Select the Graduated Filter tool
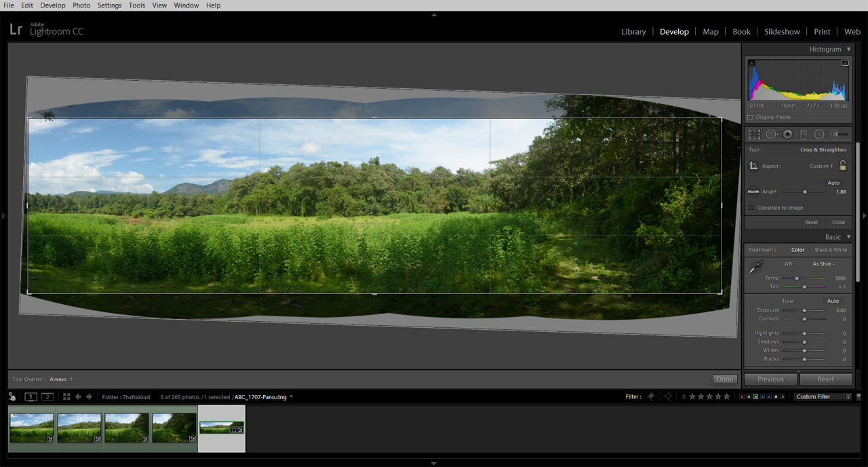Viewport: 868px width, 467px height. click(x=804, y=134)
